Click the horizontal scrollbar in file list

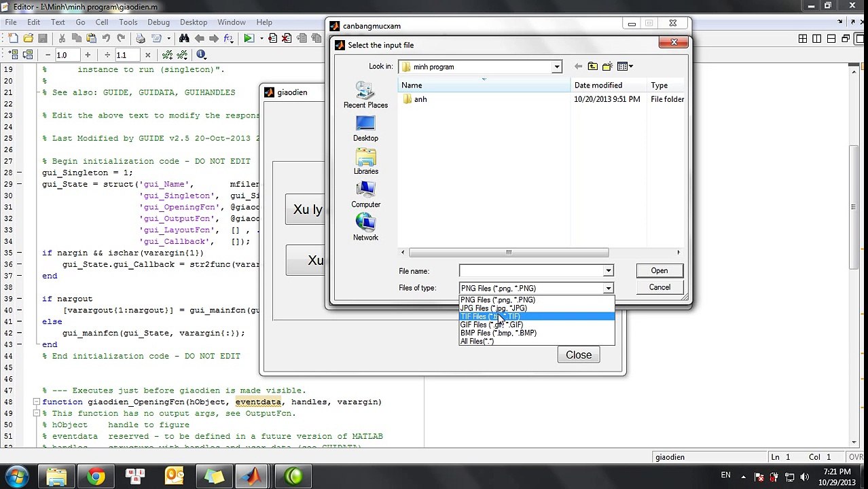coord(508,253)
